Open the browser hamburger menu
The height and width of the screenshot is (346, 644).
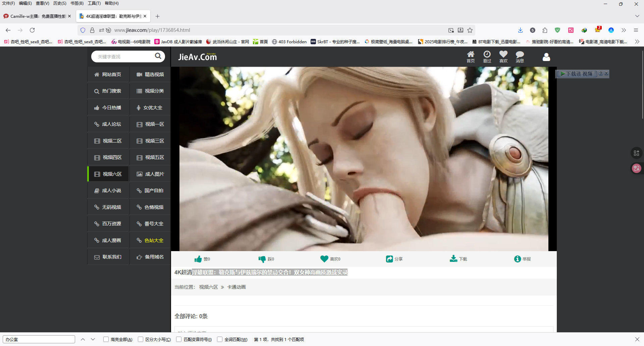coord(636,30)
